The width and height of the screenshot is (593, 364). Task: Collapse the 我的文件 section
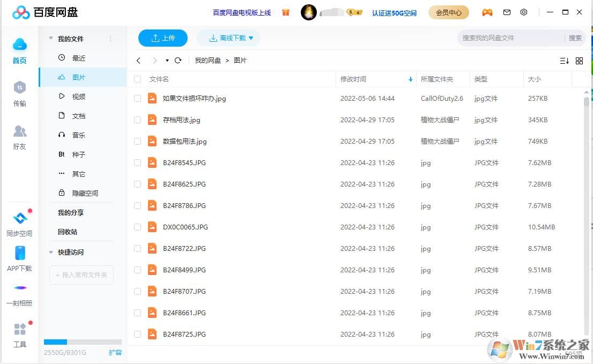pos(51,38)
